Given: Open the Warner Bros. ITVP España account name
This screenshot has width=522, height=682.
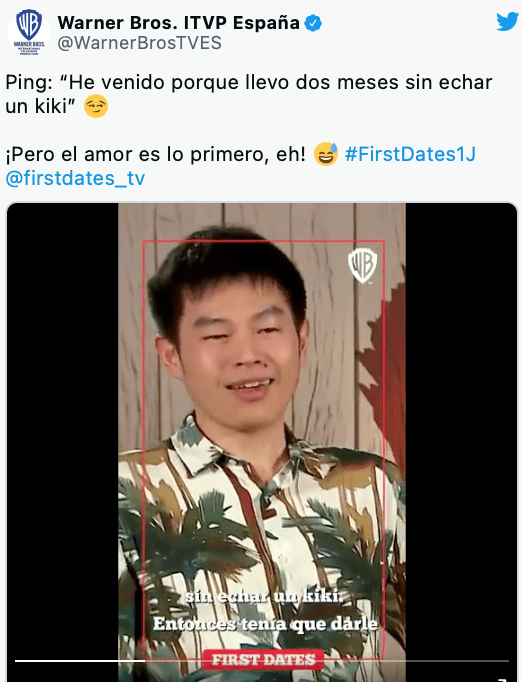Looking at the screenshot, I should [178, 23].
